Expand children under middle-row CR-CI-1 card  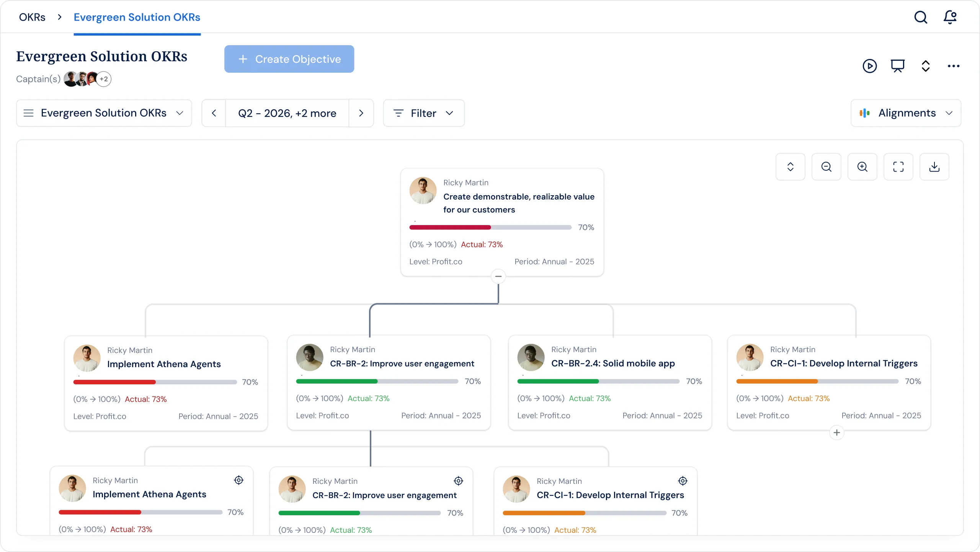[837, 433]
